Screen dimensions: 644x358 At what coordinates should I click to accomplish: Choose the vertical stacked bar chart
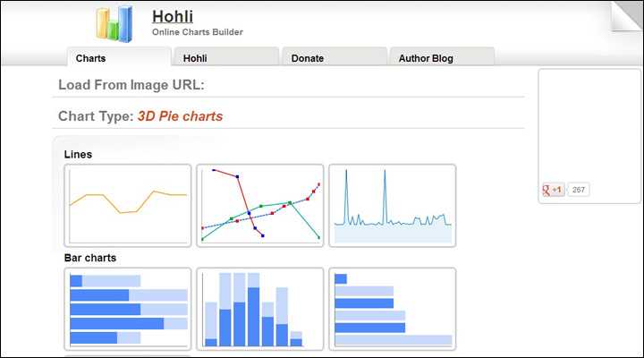point(260,309)
